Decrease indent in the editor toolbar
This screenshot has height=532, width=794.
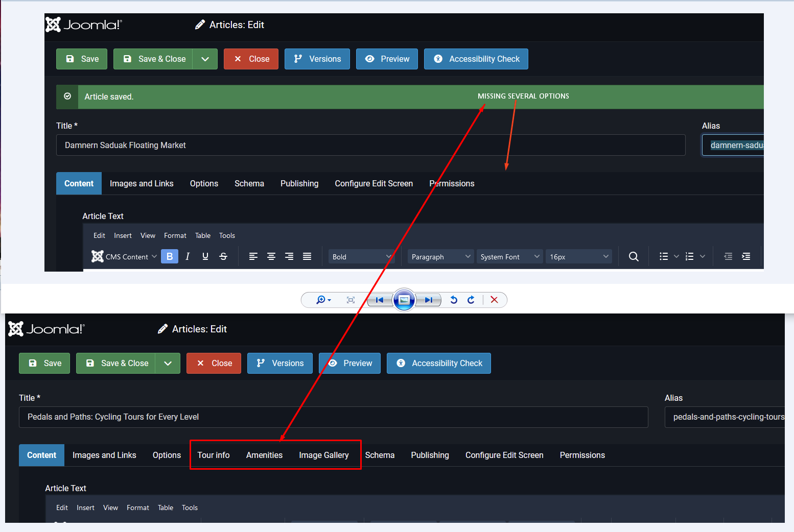coord(728,256)
